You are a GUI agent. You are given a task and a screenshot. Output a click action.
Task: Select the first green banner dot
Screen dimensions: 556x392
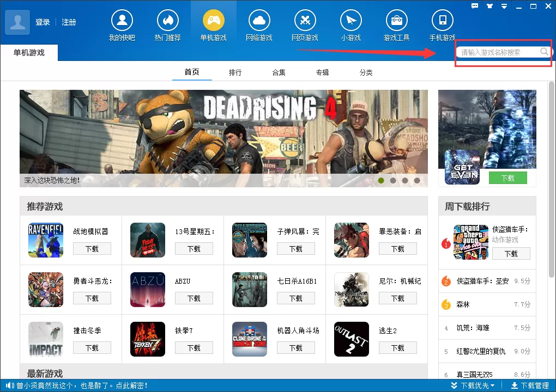pos(381,181)
